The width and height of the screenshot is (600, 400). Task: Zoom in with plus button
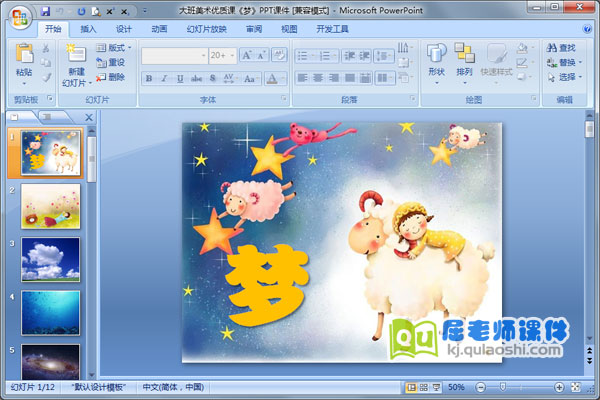point(559,387)
